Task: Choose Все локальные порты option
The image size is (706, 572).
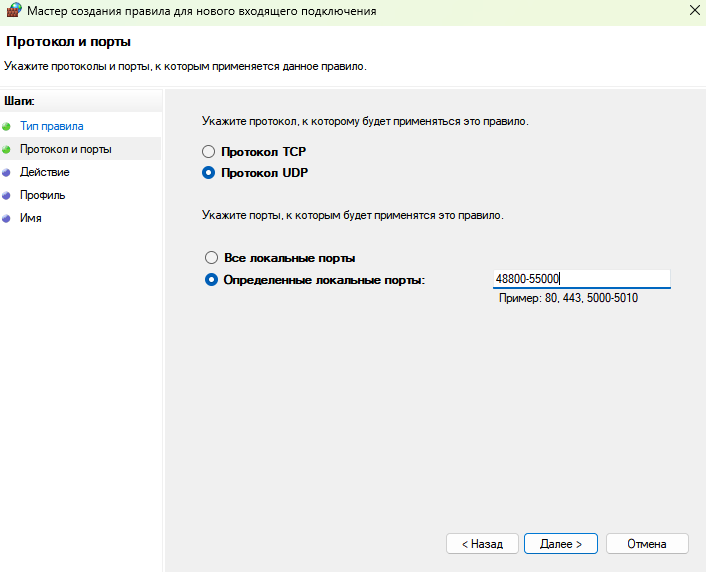Action: [x=211, y=258]
